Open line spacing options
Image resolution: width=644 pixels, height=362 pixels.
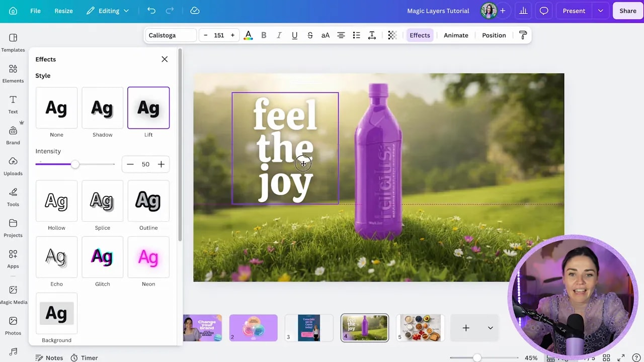tap(372, 35)
